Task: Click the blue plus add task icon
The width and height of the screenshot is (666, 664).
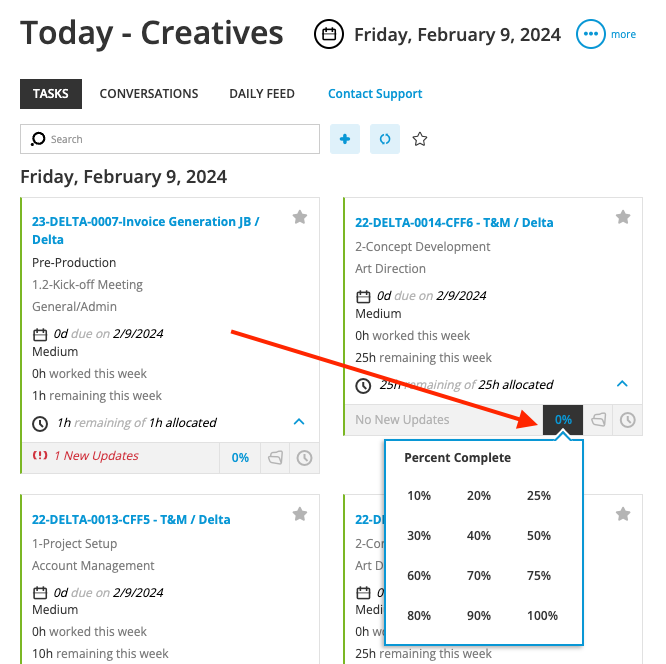Action: pyautogui.click(x=345, y=139)
